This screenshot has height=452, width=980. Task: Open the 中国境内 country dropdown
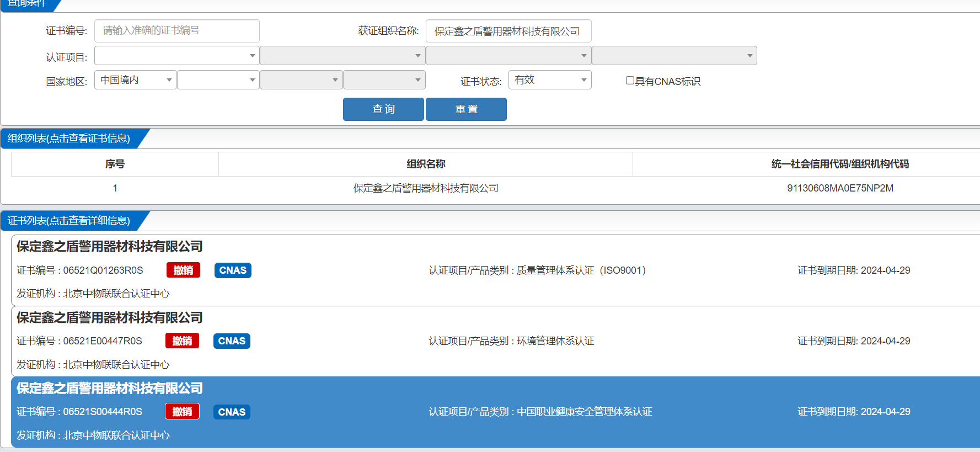(x=136, y=80)
